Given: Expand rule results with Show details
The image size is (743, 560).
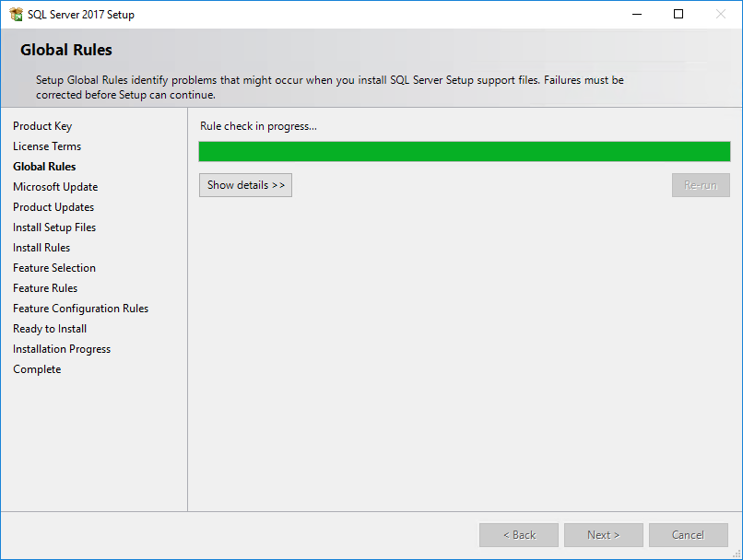Looking at the screenshot, I should tap(245, 185).
